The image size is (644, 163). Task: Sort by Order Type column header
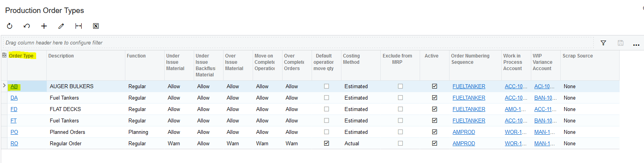(x=21, y=56)
